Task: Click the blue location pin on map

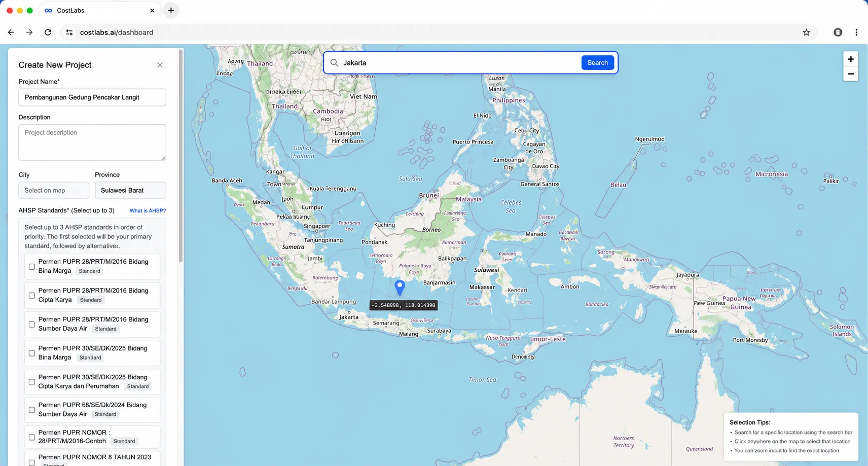Action: click(x=400, y=288)
